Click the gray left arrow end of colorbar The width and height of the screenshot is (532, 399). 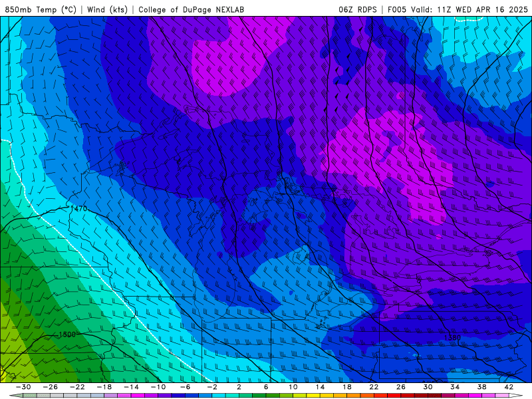click(16, 396)
